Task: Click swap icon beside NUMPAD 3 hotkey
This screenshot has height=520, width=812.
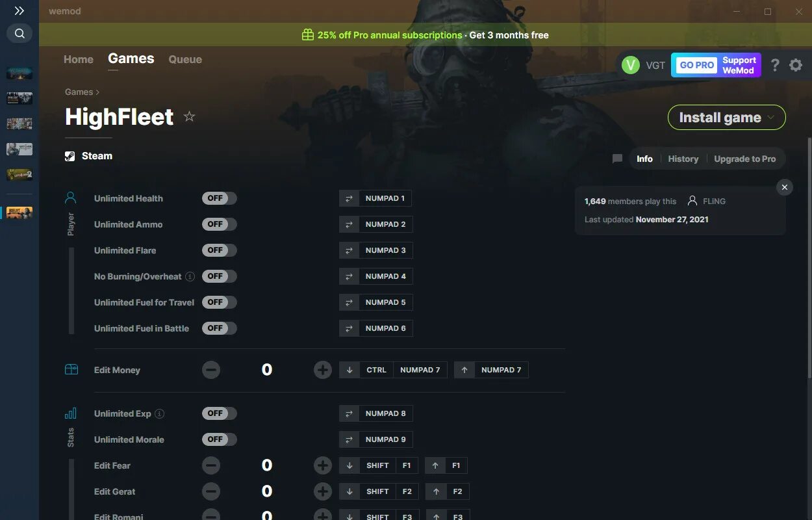Action: 349,250
